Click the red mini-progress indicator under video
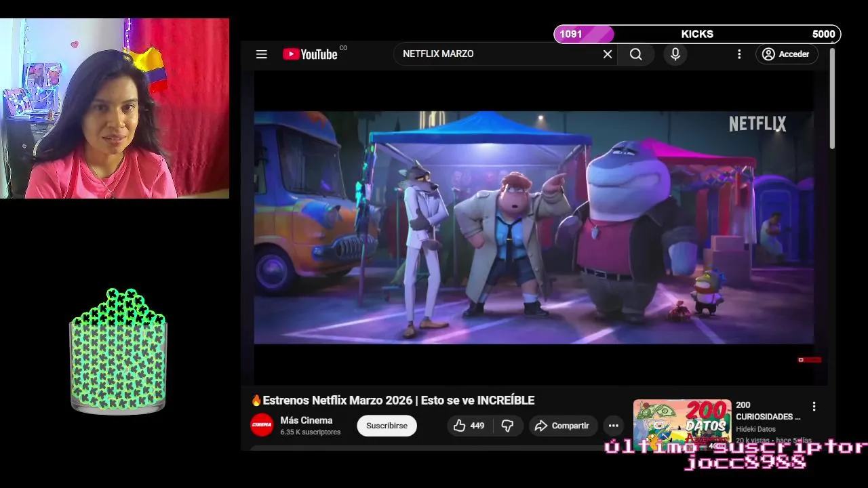Screen dimensions: 868x488 coord(810,360)
